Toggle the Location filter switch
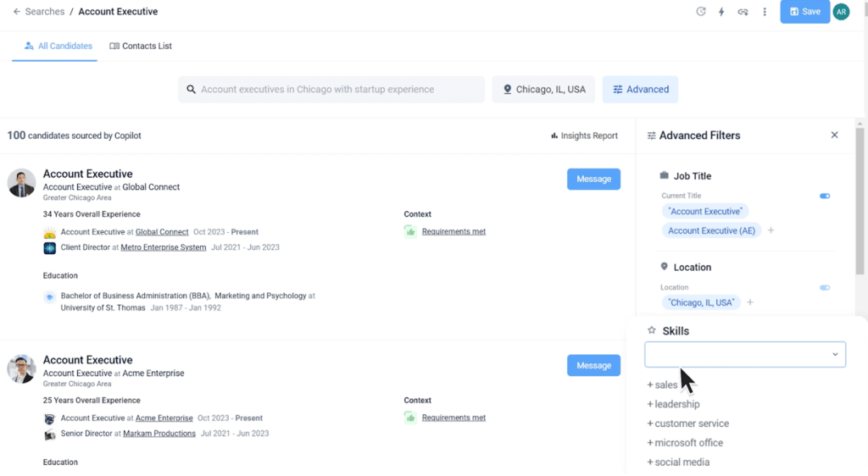 pyautogui.click(x=825, y=287)
